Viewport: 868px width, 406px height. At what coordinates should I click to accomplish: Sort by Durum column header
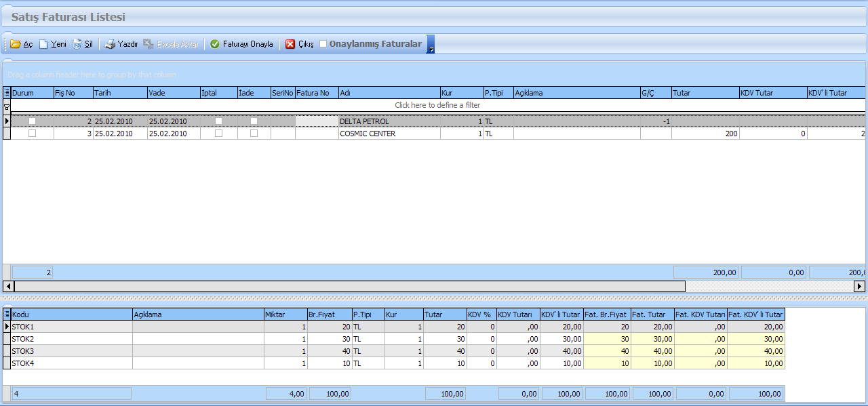[33, 93]
